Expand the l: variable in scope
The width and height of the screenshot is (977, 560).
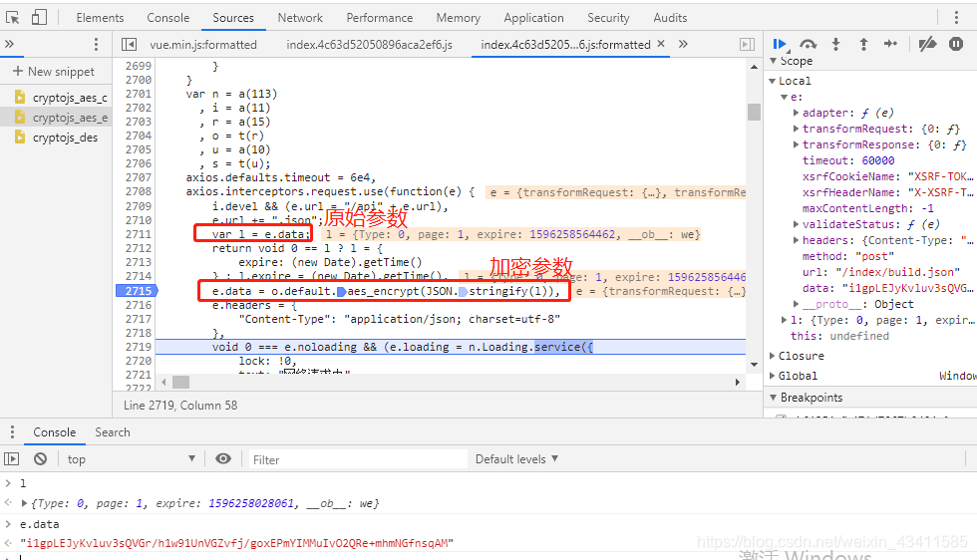[x=785, y=320]
